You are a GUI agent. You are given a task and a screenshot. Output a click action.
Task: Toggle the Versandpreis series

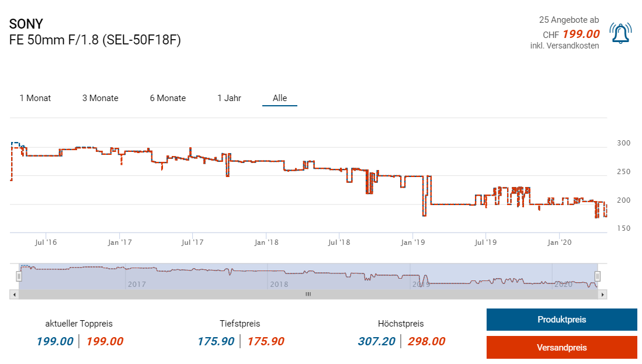tap(561, 348)
